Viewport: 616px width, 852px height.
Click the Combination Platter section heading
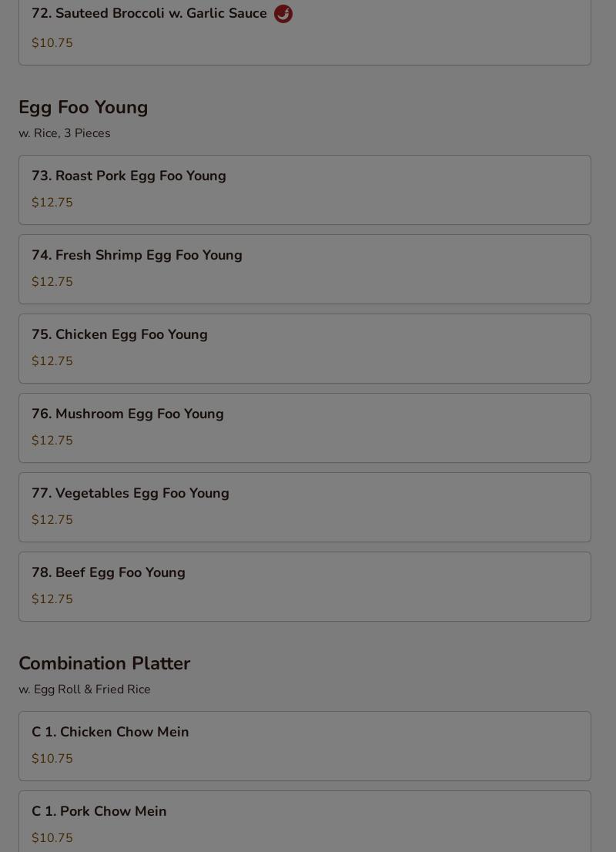[104, 663]
